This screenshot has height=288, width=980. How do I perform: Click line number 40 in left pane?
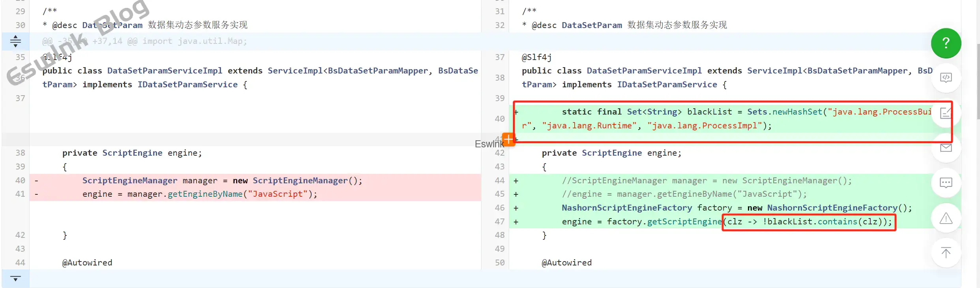(x=20, y=181)
